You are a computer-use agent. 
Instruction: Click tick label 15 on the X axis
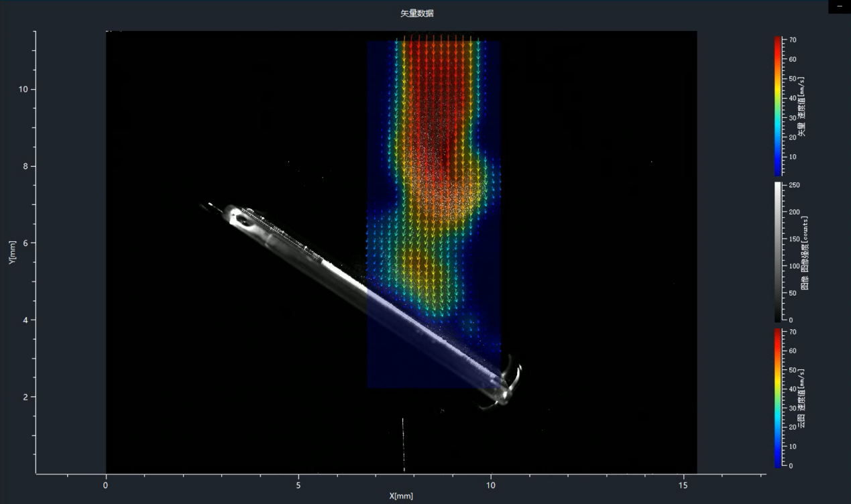[683, 485]
